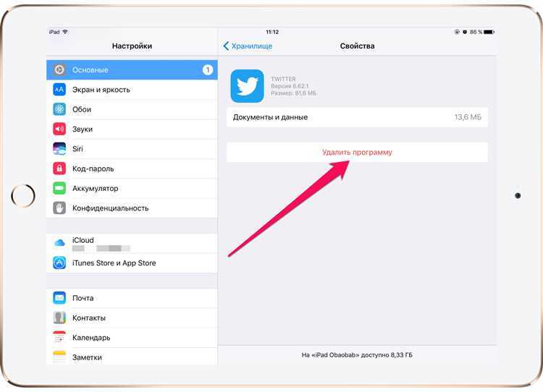Select iTunes Store и App Store
The height and width of the screenshot is (392, 543).
132,263
